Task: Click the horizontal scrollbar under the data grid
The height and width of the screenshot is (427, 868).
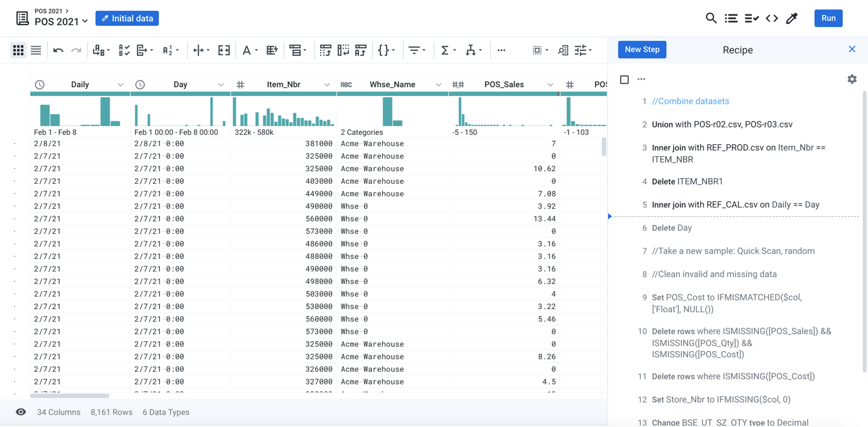Action: point(70,396)
